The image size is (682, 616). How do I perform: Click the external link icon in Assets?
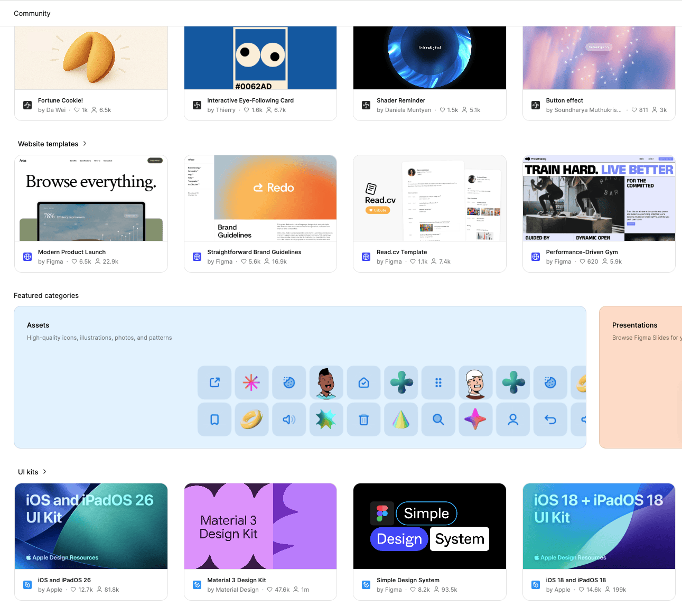(x=214, y=382)
